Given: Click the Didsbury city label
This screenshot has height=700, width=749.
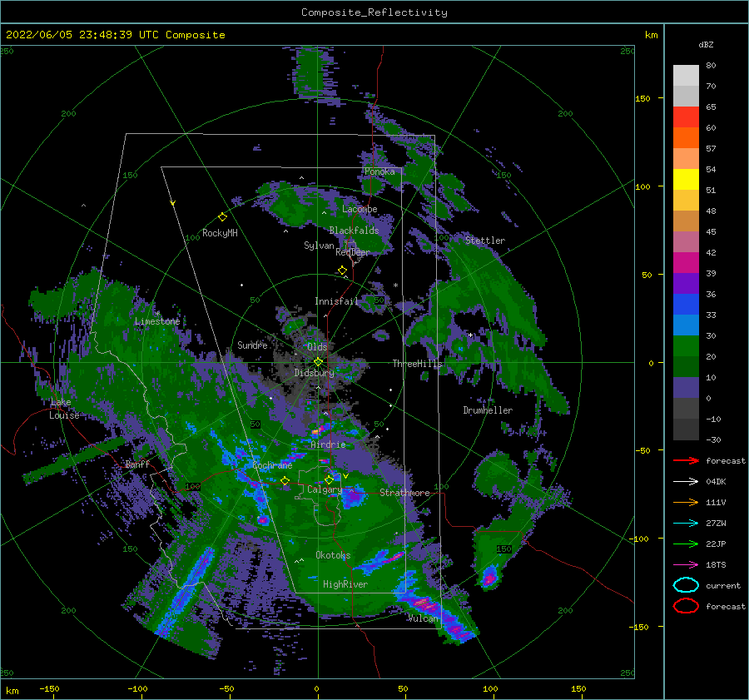Looking at the screenshot, I should pos(315,373).
